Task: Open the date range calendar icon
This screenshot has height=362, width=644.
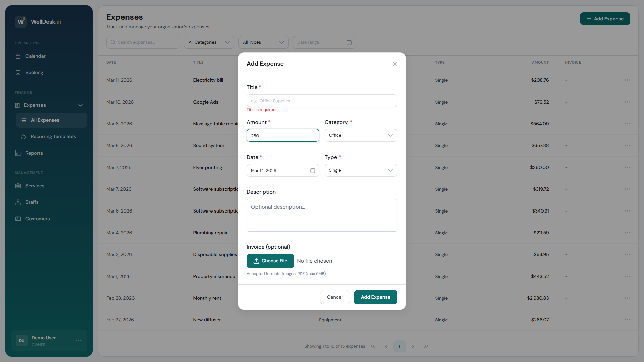Action: 349,42
